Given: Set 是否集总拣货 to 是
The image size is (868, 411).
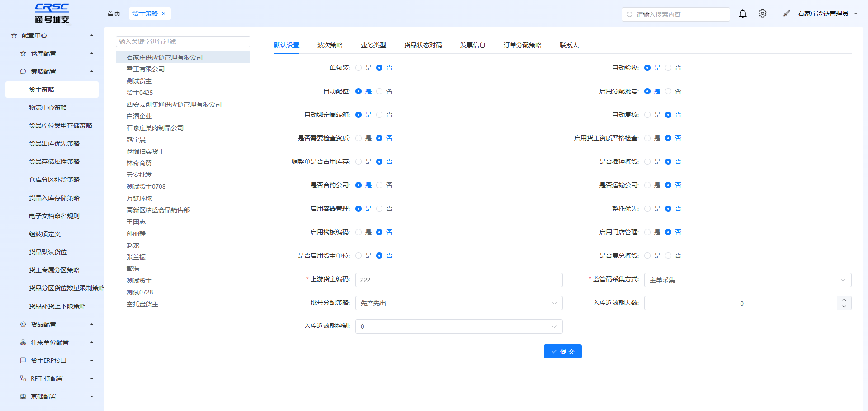Looking at the screenshot, I should (647, 256).
